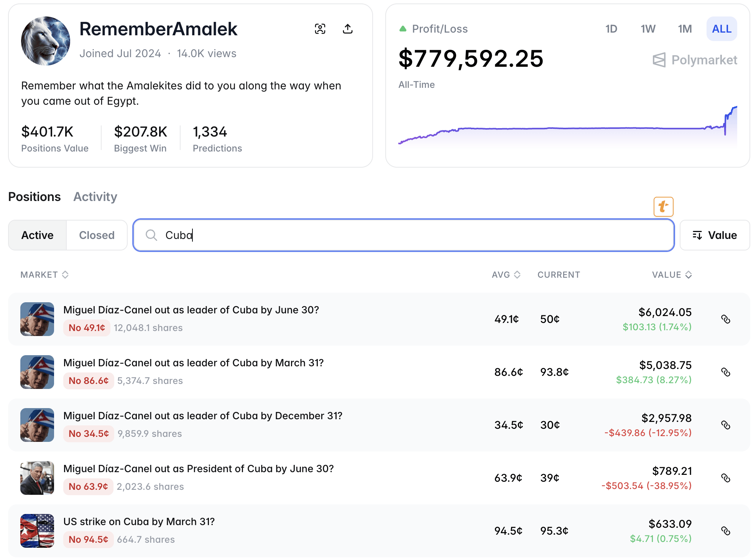Open the Activity tab
Image resolution: width=756 pixels, height=560 pixels.
pos(95,197)
